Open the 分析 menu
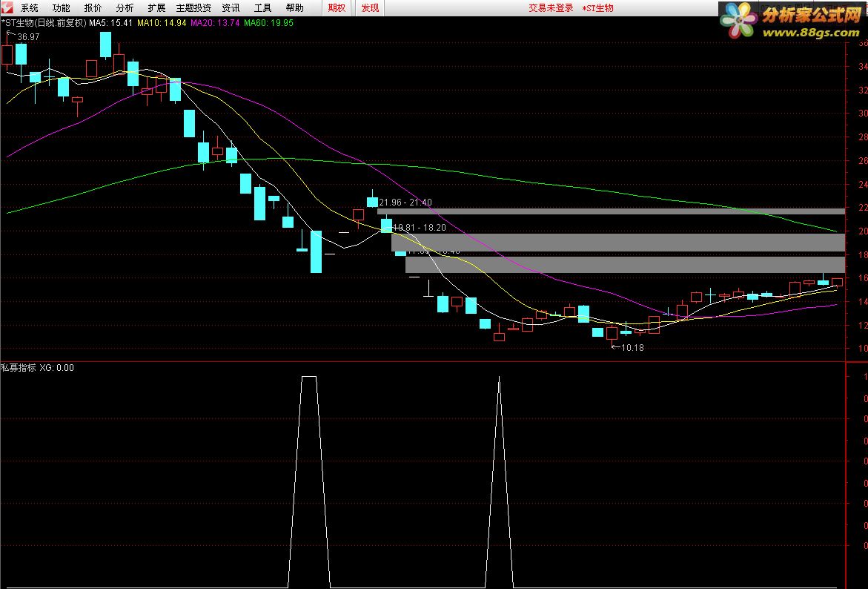This screenshot has height=589, width=868. [x=125, y=7]
